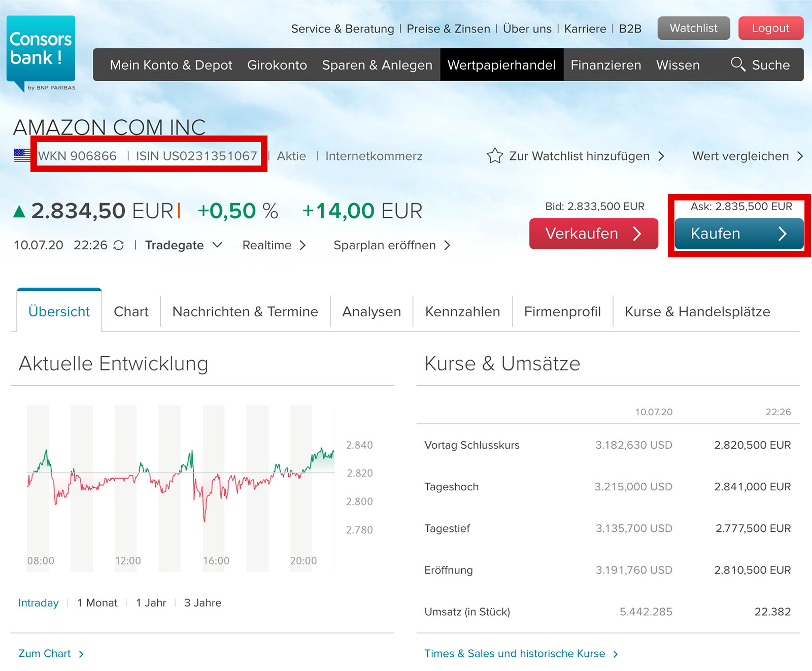Click Umsatz 5.442.285 value

point(646,612)
